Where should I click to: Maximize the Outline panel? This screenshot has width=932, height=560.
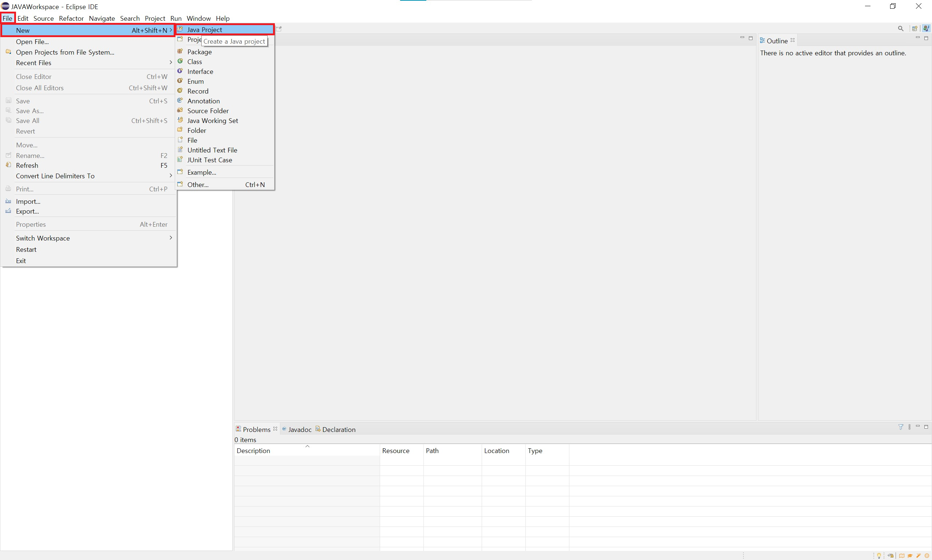point(926,38)
